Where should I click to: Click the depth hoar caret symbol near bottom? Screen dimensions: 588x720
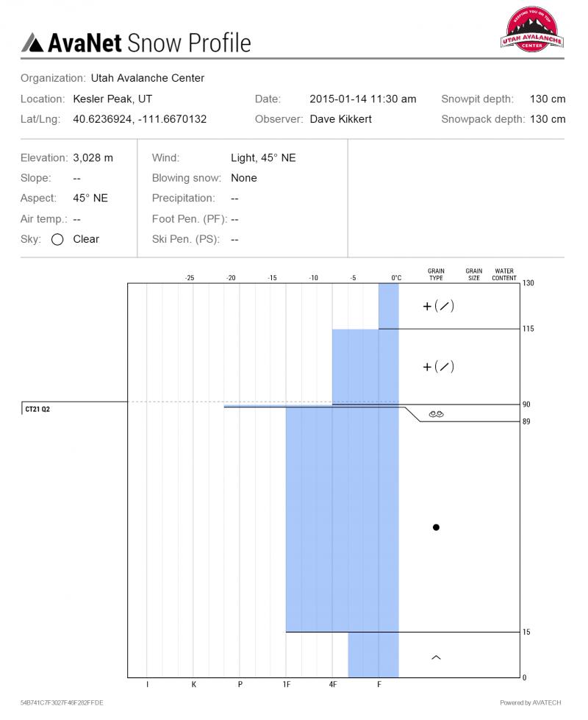point(436,657)
